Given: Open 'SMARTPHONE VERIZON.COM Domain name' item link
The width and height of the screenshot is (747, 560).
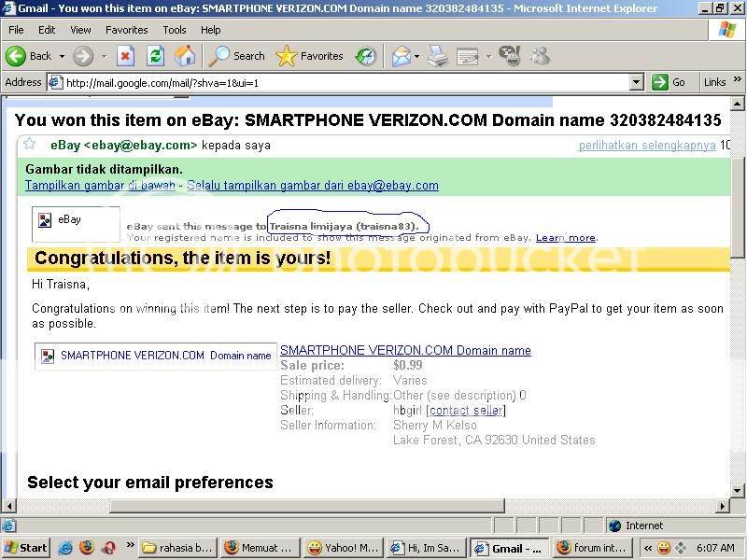Looking at the screenshot, I should pyautogui.click(x=405, y=351).
